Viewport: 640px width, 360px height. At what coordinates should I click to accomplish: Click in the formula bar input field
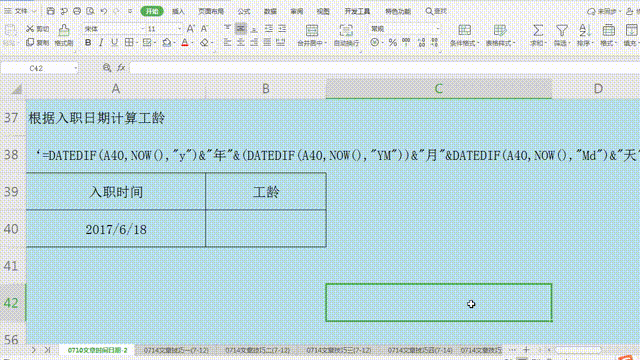pos(384,68)
